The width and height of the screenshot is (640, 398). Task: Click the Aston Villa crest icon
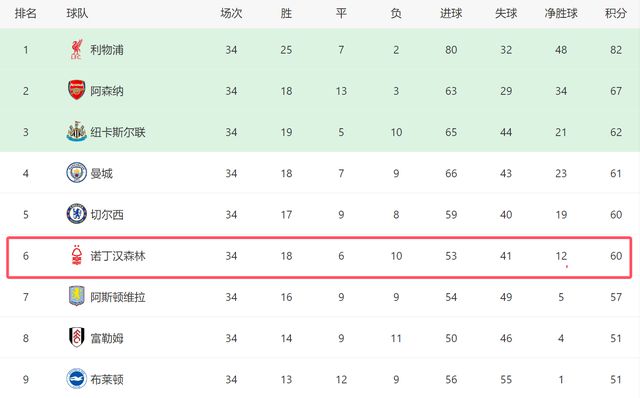[76, 296]
